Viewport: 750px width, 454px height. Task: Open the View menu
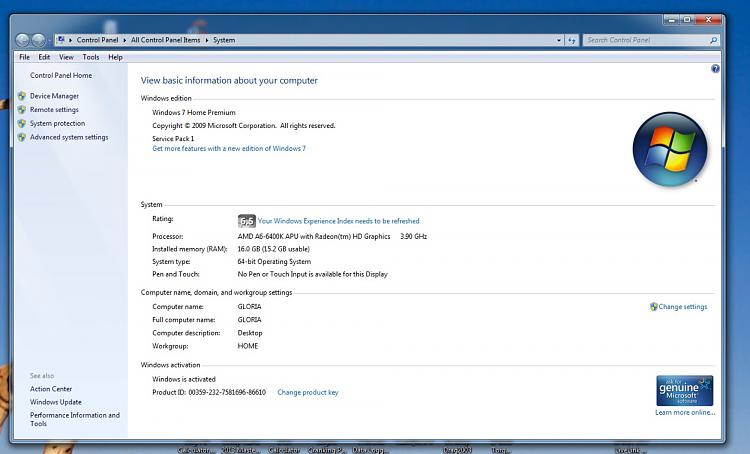click(66, 57)
